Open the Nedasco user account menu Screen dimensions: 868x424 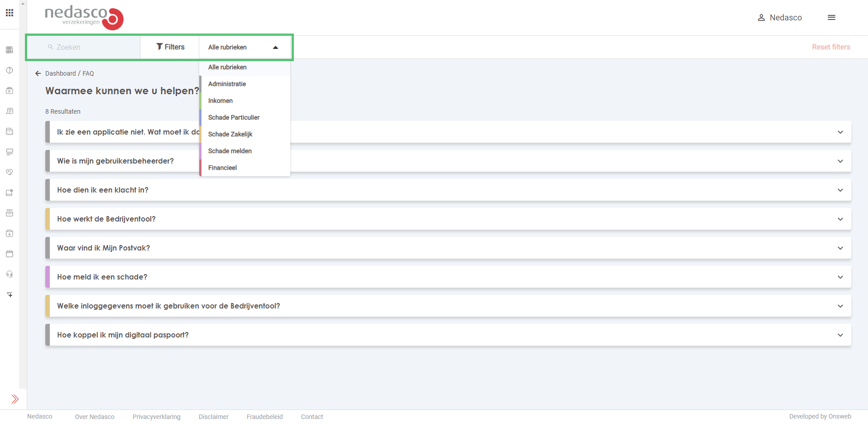pyautogui.click(x=780, y=18)
